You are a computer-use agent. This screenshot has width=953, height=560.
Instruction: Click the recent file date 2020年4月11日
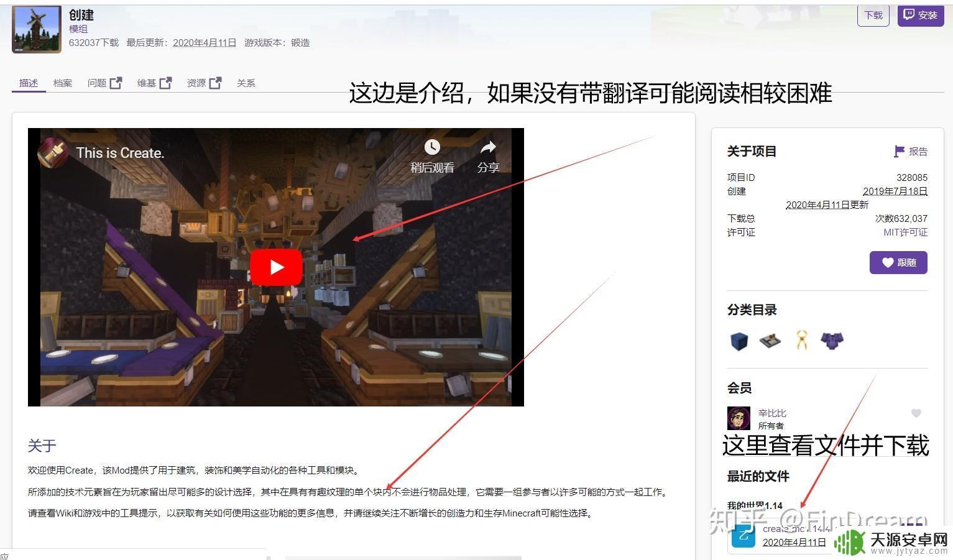click(794, 542)
